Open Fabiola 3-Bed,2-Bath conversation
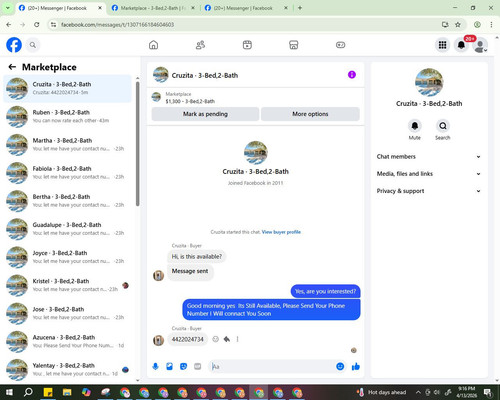This screenshot has width=500, height=400. click(x=67, y=173)
